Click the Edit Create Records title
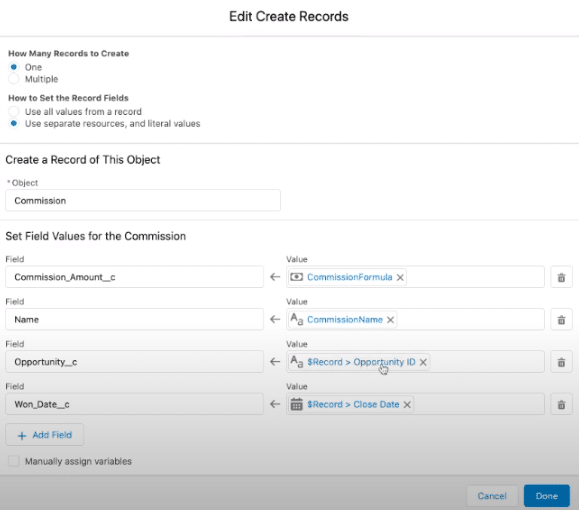 (289, 17)
